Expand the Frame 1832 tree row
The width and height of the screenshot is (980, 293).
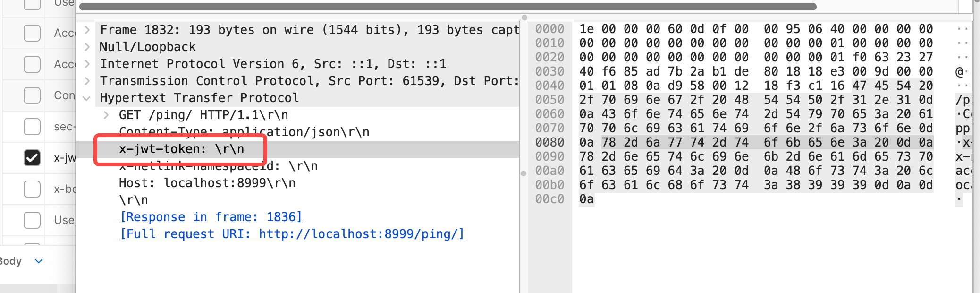87,30
